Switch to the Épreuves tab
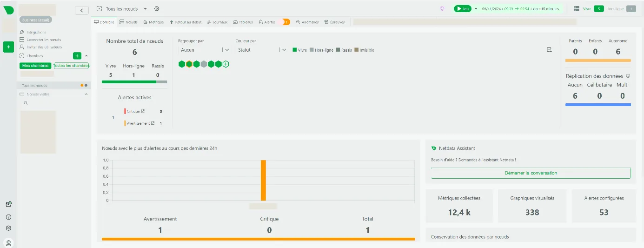Viewport: 644px width, 248px height. tap(334, 22)
